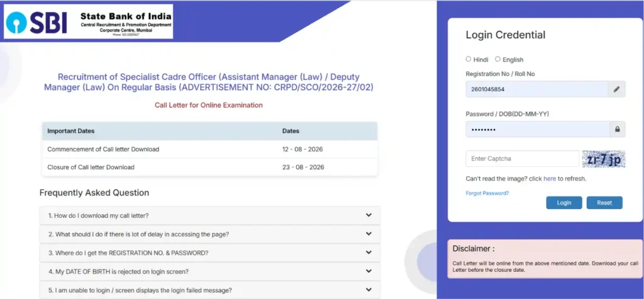Expand the FAQ about delay in accessing the page

[x=209, y=234]
